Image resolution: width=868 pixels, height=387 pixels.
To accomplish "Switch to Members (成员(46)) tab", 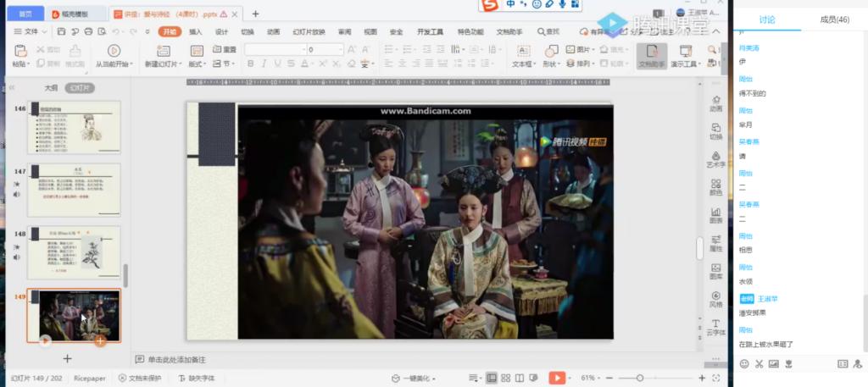I will 834,20.
